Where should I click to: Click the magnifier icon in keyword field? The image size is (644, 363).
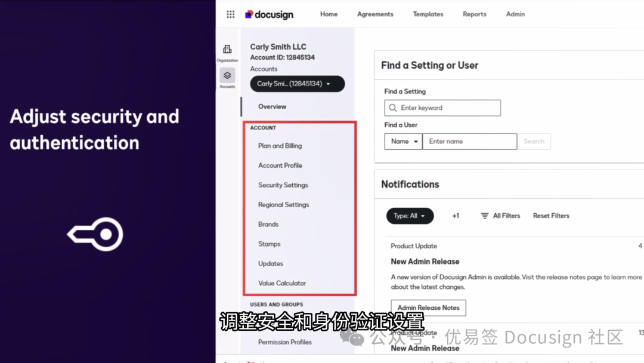tap(392, 107)
